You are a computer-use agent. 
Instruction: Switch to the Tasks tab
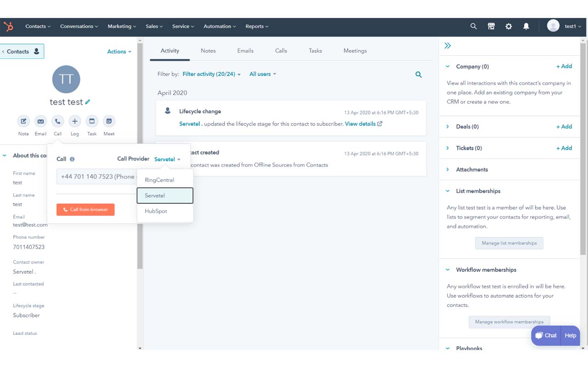(315, 51)
